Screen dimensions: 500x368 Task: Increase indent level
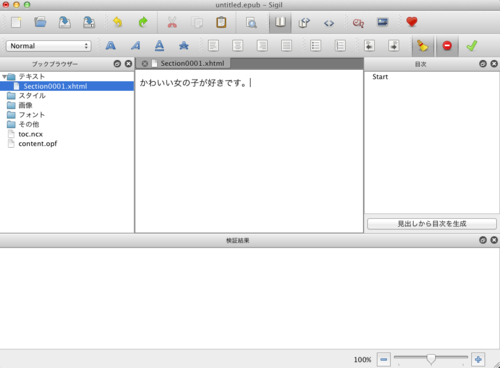coord(394,46)
